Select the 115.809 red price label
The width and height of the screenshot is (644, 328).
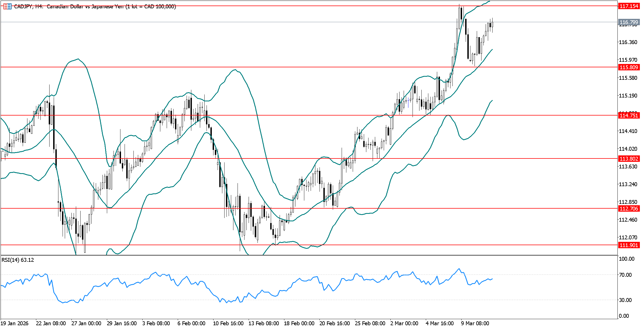pyautogui.click(x=628, y=67)
